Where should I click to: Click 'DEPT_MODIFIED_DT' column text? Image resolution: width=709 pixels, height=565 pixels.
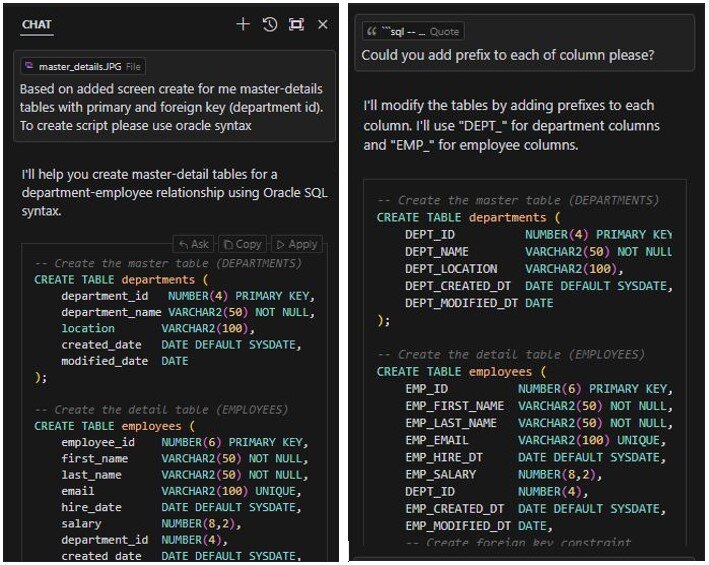click(462, 303)
